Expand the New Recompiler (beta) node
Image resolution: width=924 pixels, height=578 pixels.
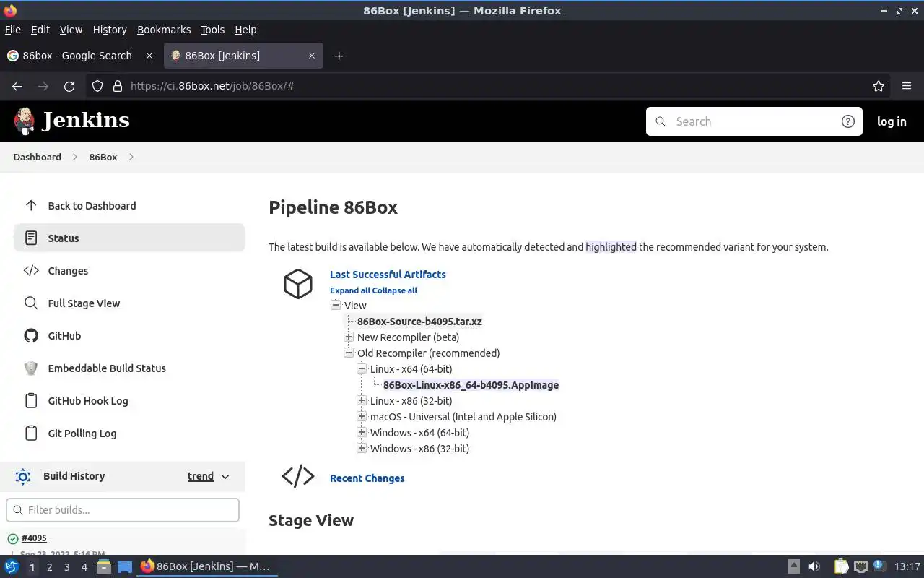pyautogui.click(x=349, y=337)
